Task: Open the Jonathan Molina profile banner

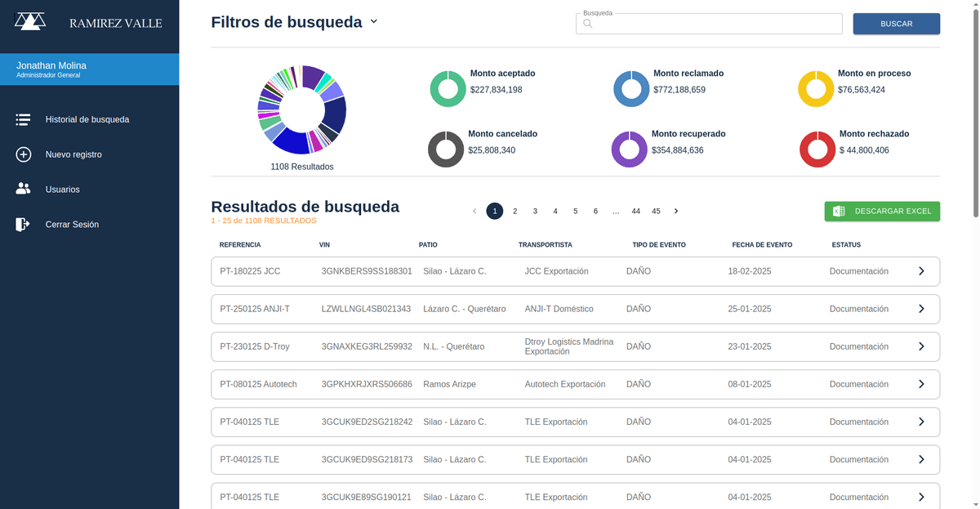Action: pyautogui.click(x=90, y=69)
